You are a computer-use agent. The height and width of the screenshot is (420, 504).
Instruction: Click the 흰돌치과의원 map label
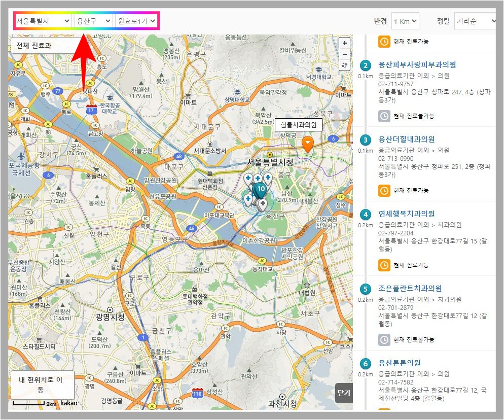point(298,125)
